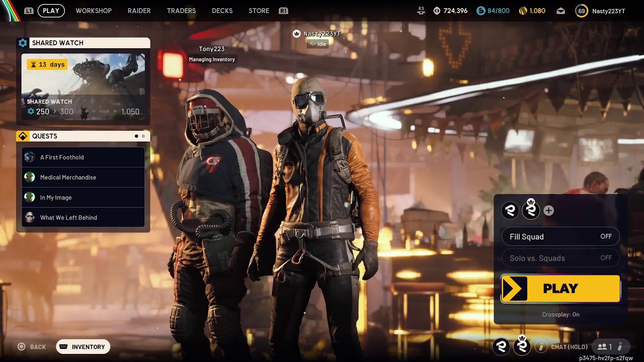Click the L1 bumper navigation icon
The height and width of the screenshot is (362, 644).
click(29, 11)
